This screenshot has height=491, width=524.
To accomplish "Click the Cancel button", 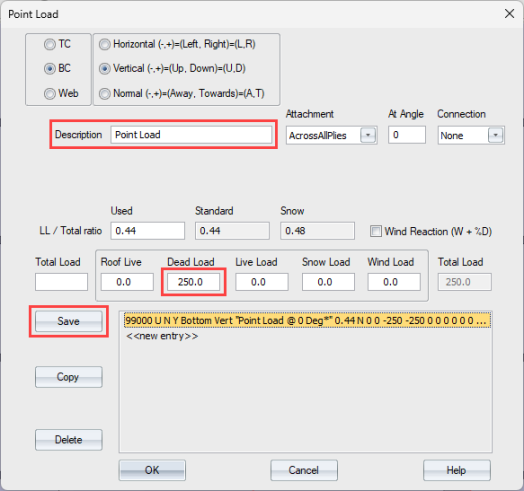I will coord(304,470).
